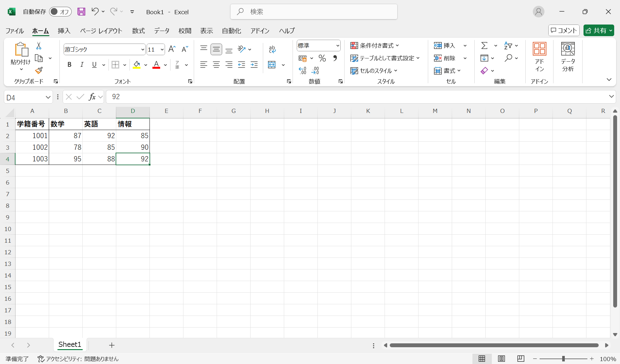Open the Data Analysis (データ分析) tool
Screen dimensions: 620x364
[x=568, y=57]
